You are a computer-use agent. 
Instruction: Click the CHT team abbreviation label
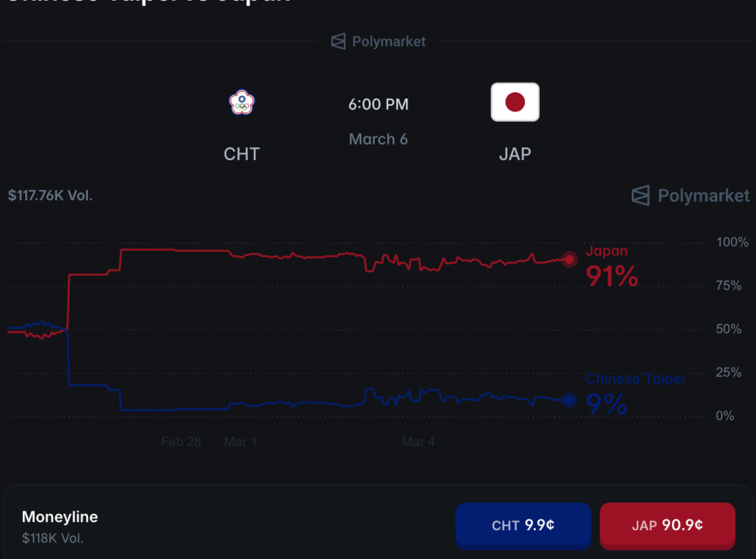(x=241, y=154)
